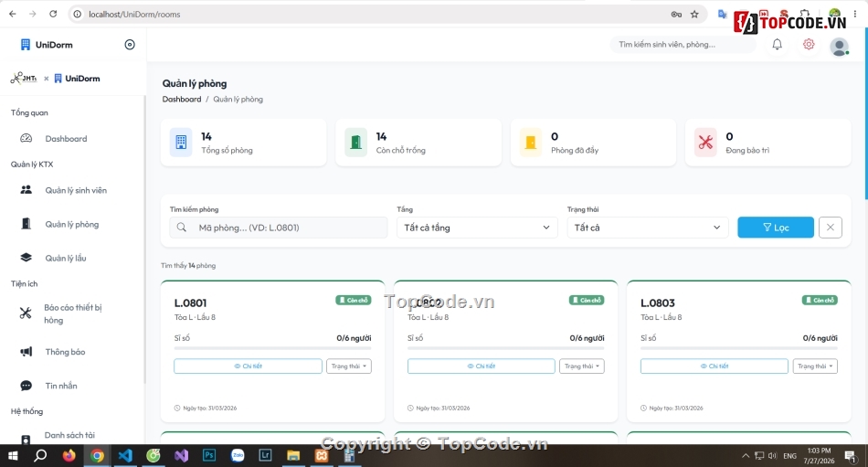
Task: Click the Quản lý sinh viên people icon
Action: [x=26, y=190]
